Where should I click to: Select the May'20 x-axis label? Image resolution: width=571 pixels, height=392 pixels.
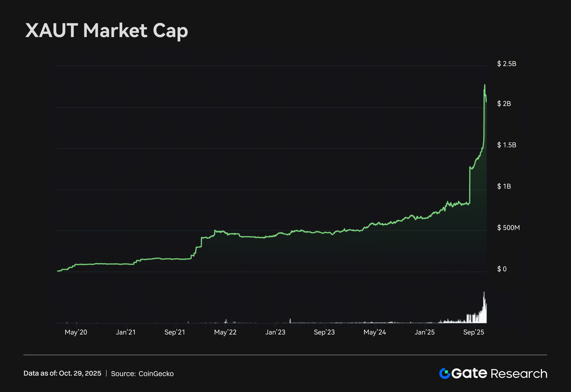[76, 332]
